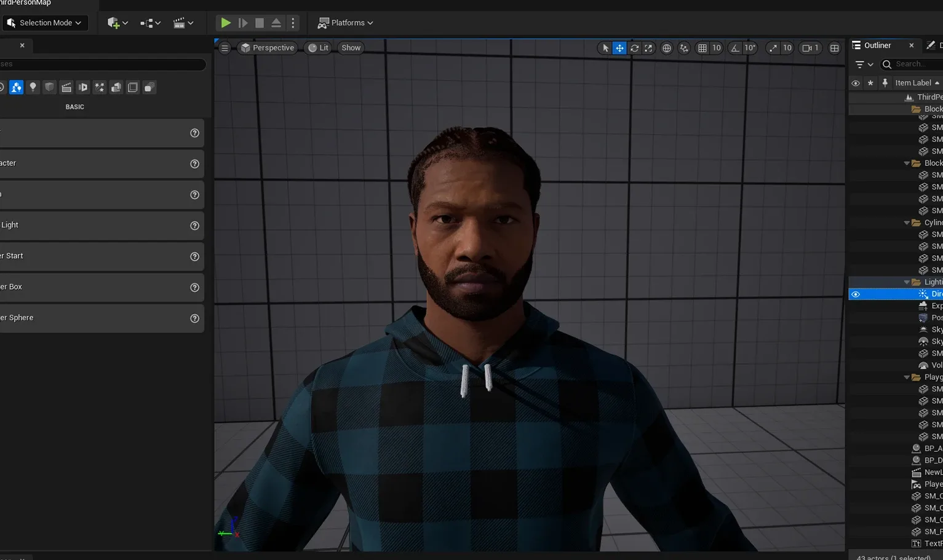Select the All Classes category icon
Image resolution: width=943 pixels, height=560 pixels.
tap(149, 87)
